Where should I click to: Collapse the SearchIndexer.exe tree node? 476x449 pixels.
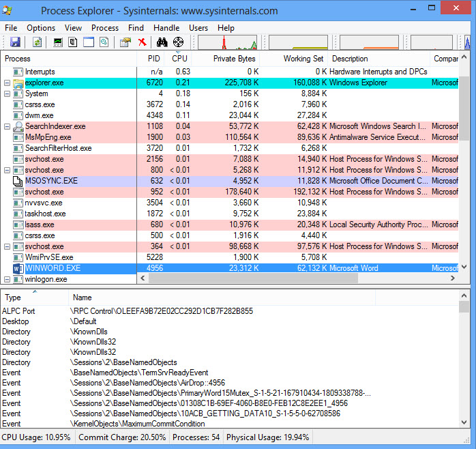(7, 127)
